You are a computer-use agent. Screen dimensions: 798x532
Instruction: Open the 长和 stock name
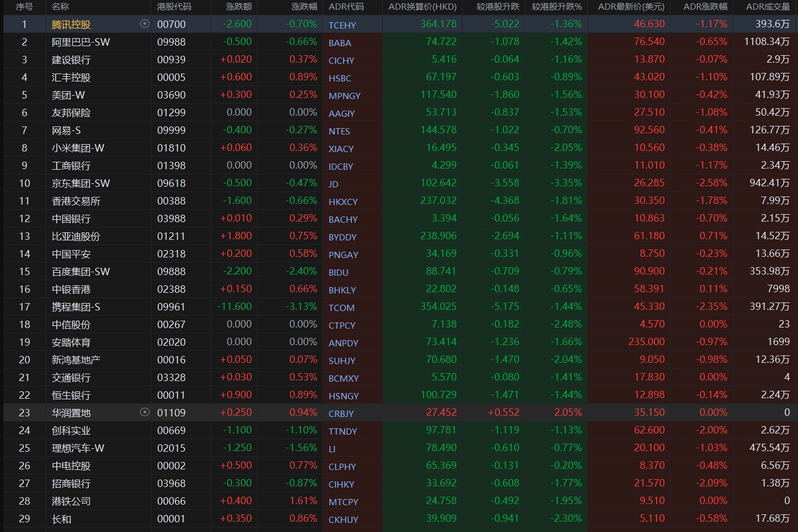[x=62, y=519]
